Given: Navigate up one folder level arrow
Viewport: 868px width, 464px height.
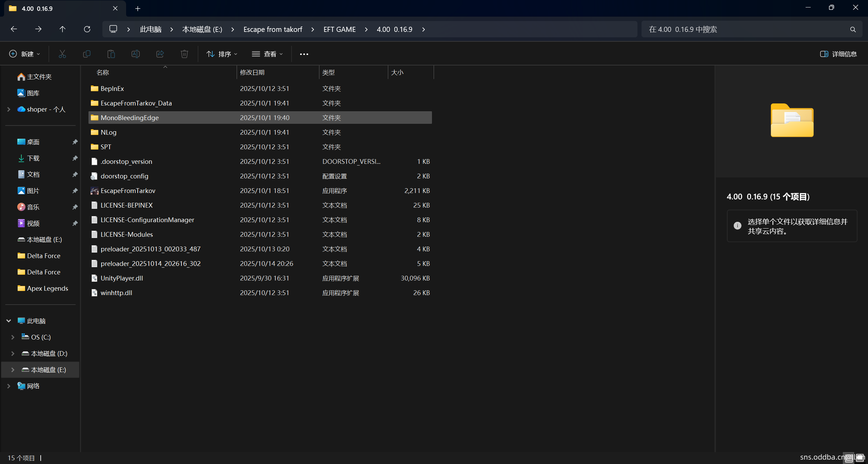Looking at the screenshot, I should point(62,29).
